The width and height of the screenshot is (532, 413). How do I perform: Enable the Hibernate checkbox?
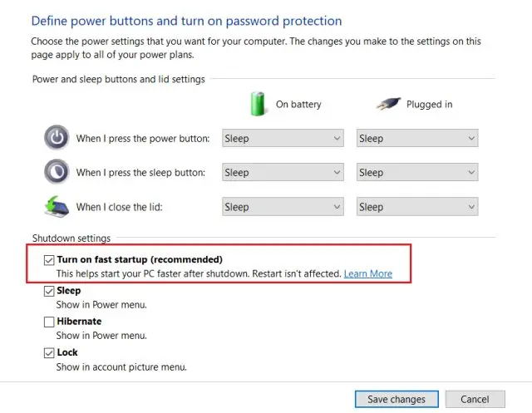[49, 322]
